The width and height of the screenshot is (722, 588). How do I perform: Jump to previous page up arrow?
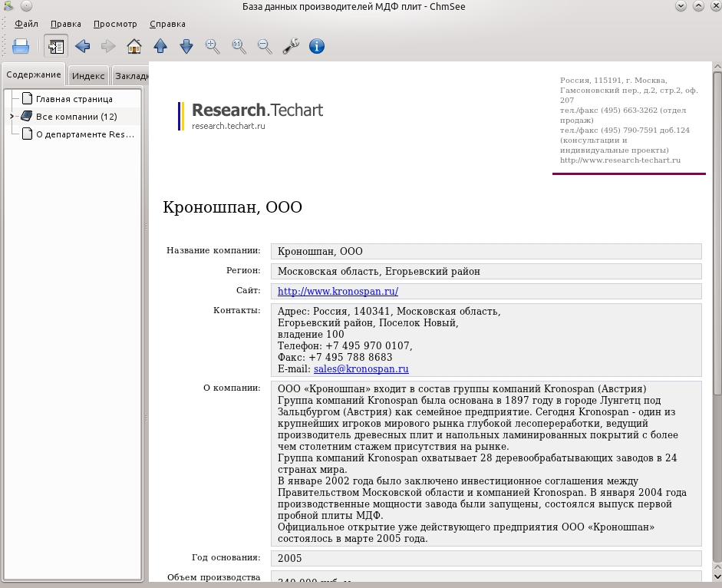(x=160, y=46)
